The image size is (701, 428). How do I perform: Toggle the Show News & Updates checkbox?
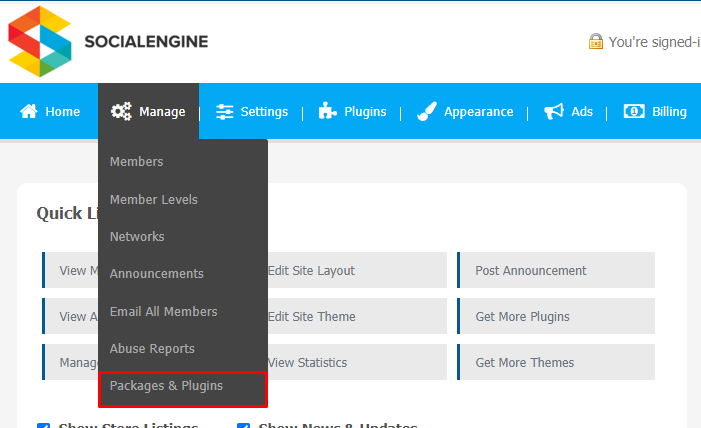(x=243, y=425)
